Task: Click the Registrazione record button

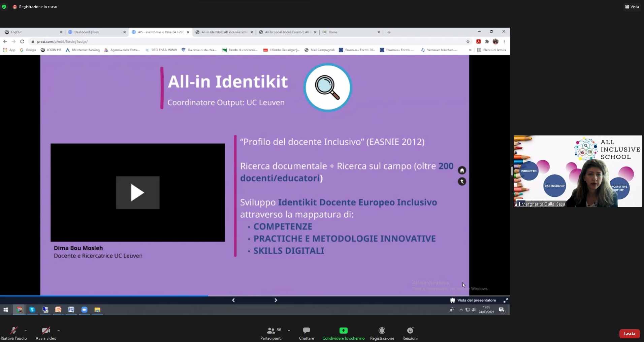Action: (x=382, y=333)
